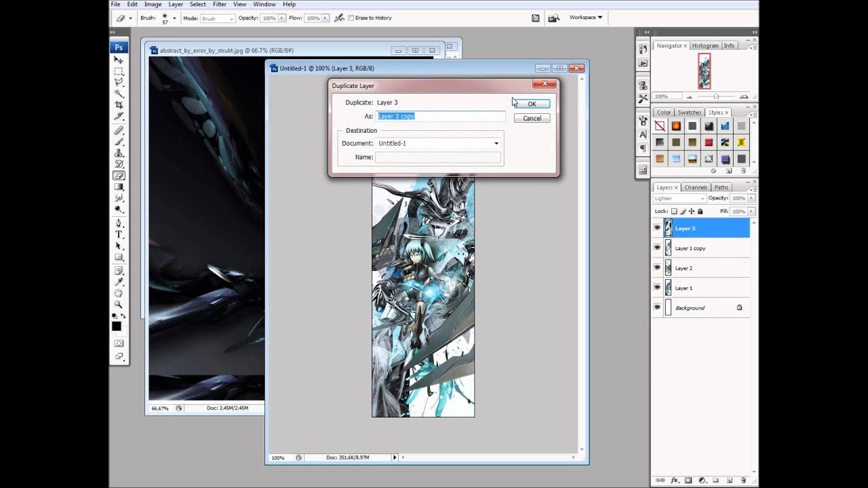Viewport: 868px width, 488px height.
Task: Adjust the Navigator zoom slider
Action: click(715, 96)
